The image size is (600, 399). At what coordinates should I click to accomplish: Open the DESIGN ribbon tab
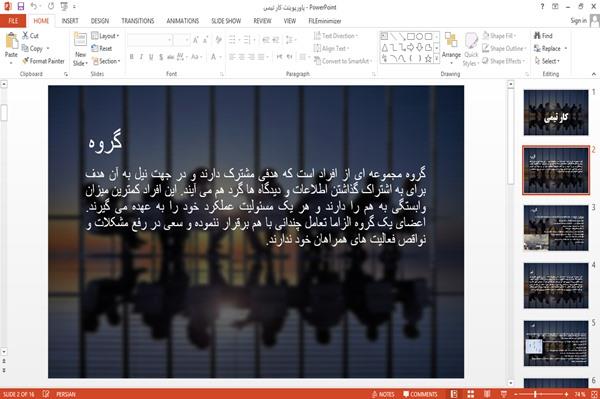click(x=100, y=21)
